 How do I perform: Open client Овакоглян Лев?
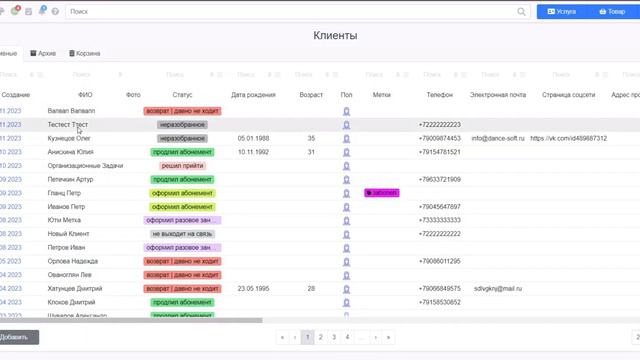(x=69, y=275)
